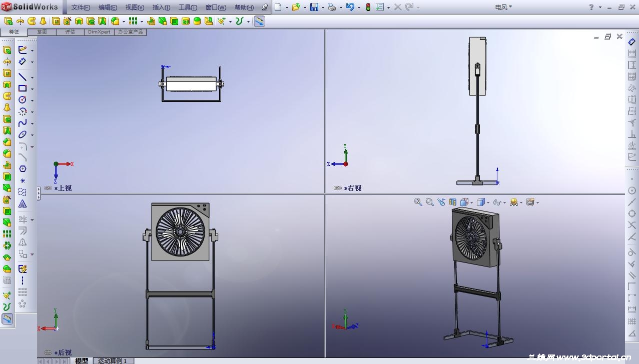The image size is (639, 364).
Task: Click Curves icon in top feature toolbar
Action: click(x=239, y=21)
